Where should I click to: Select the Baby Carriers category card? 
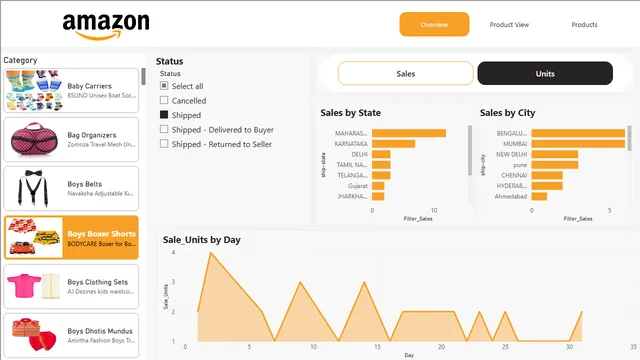pyautogui.click(x=71, y=91)
